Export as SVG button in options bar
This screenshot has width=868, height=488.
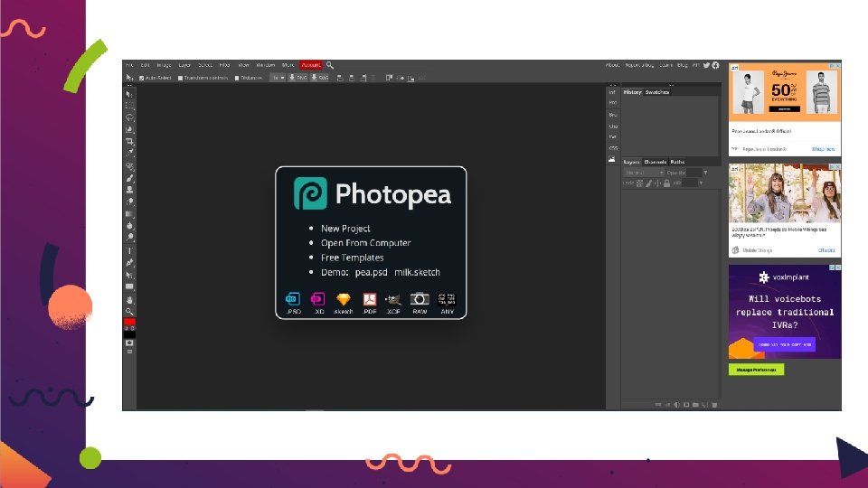[319, 78]
